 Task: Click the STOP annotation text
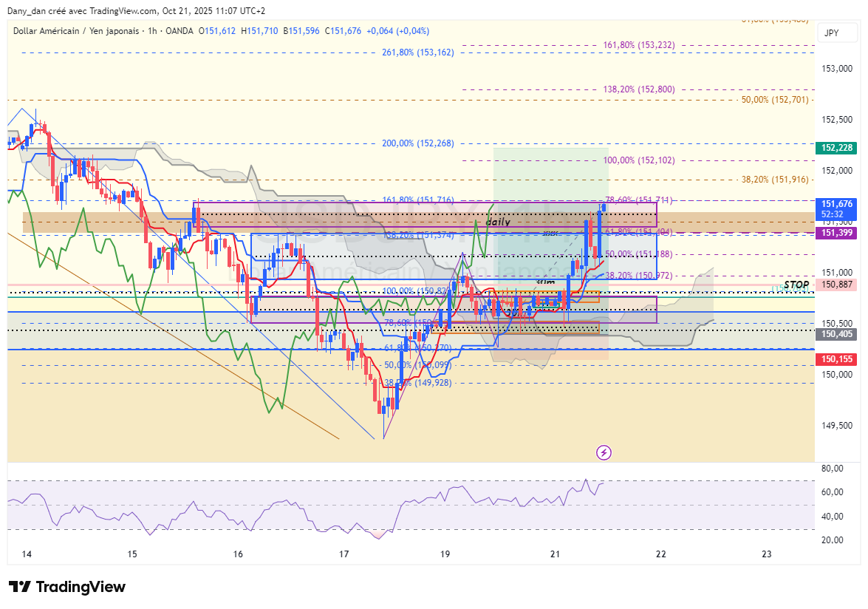(796, 285)
